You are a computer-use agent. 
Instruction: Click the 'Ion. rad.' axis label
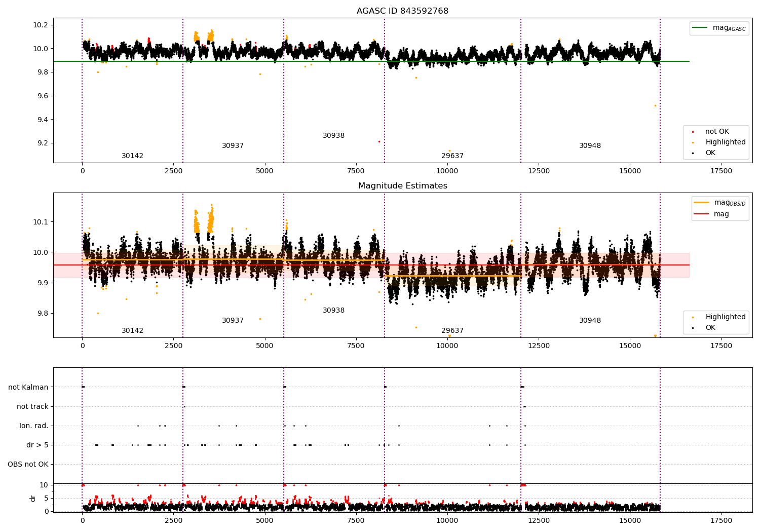tap(34, 426)
